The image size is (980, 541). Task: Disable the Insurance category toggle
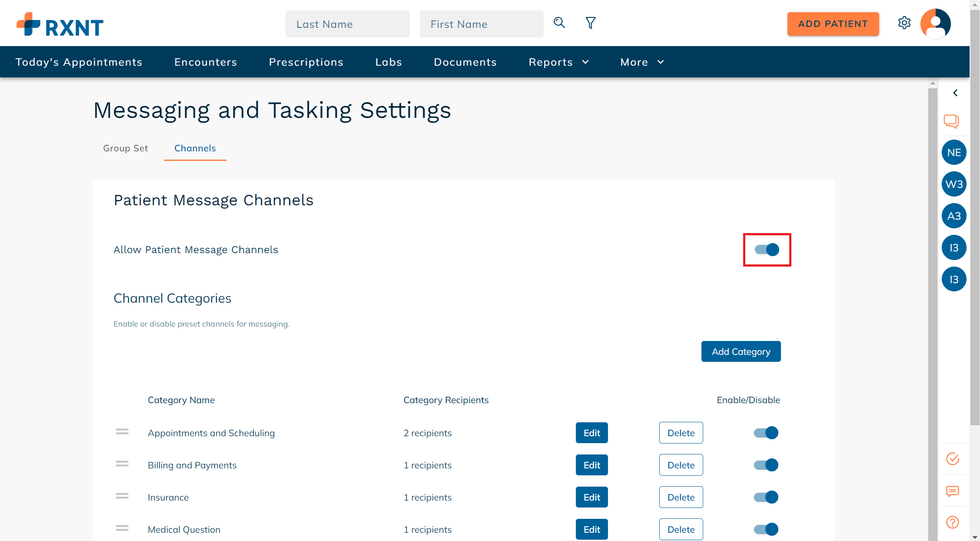point(766,497)
